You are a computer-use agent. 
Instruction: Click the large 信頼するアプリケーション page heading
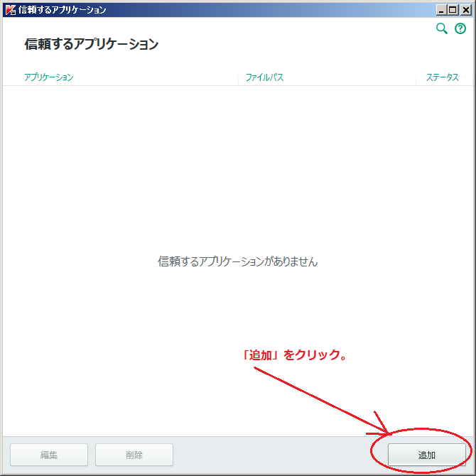(x=91, y=44)
